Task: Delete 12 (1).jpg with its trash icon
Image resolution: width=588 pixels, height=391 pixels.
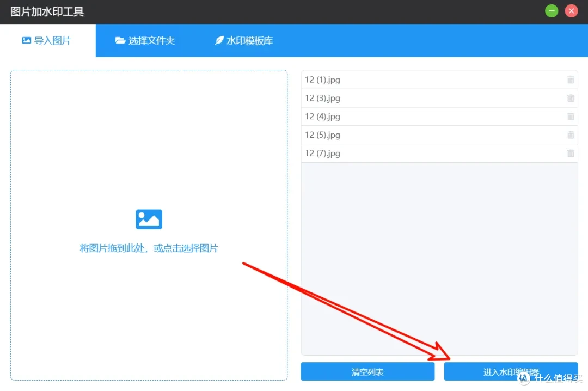Action: click(x=571, y=80)
